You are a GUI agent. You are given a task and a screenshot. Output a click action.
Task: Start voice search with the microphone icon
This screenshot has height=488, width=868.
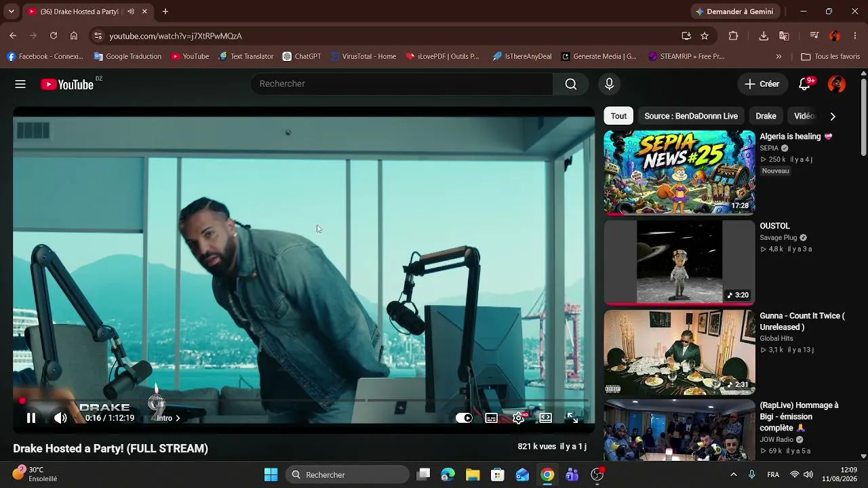click(x=609, y=84)
